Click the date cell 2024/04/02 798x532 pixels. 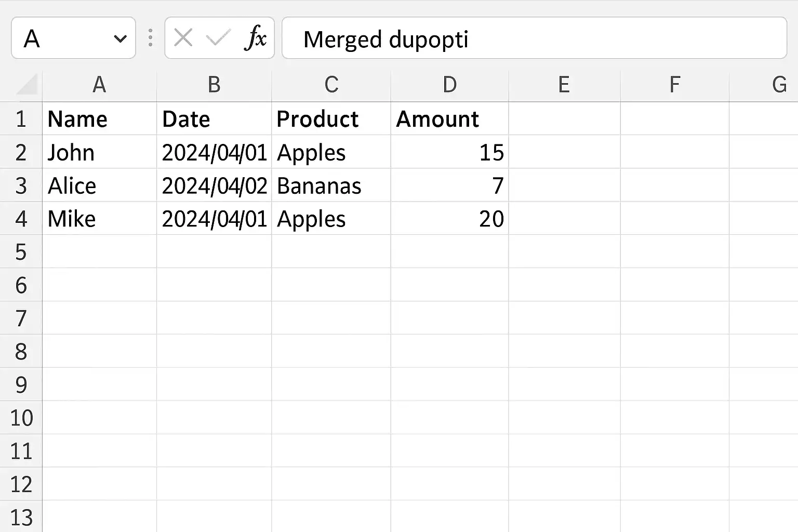click(x=214, y=185)
